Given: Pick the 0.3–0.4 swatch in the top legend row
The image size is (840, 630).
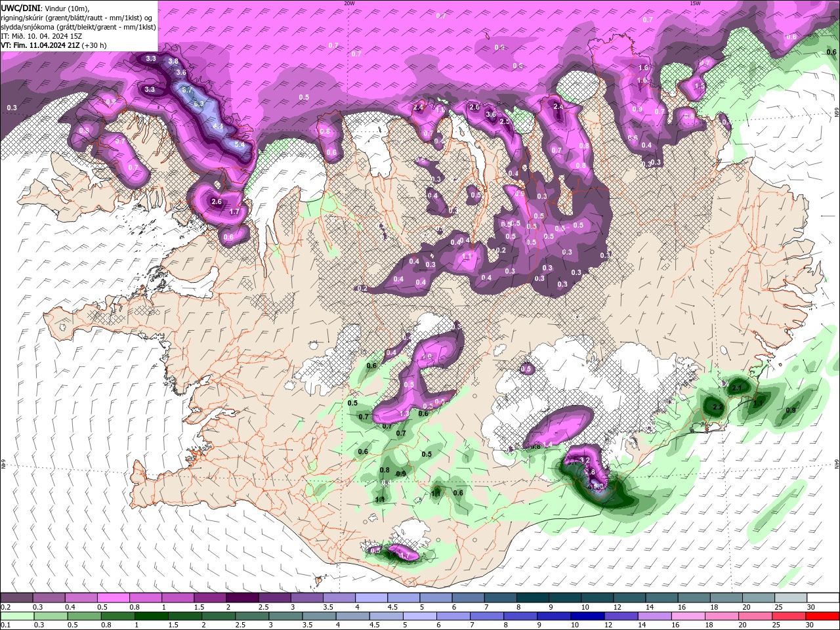Looking at the screenshot, I should (49, 598).
